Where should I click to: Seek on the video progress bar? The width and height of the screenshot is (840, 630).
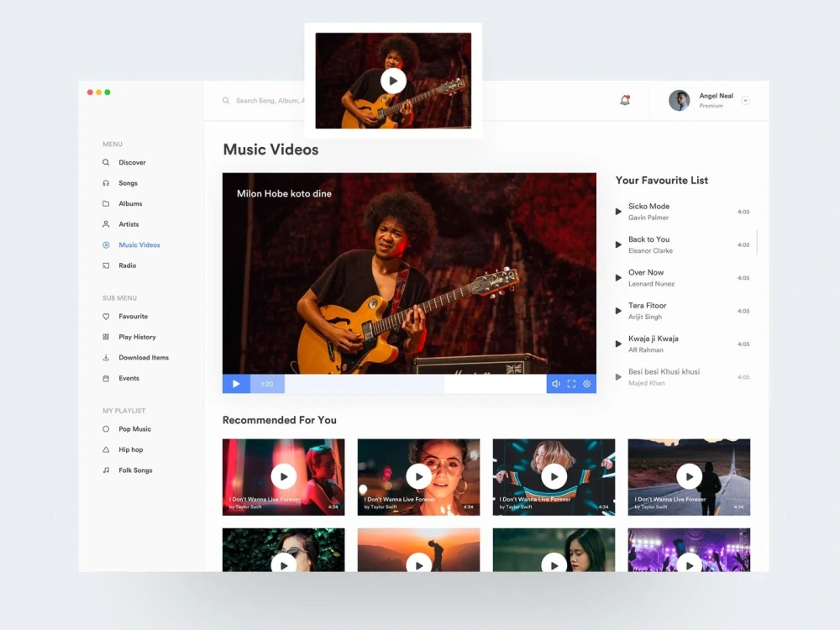click(x=415, y=384)
